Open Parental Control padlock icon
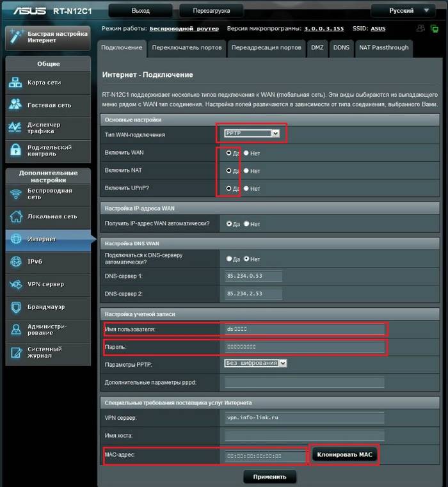The image size is (448, 487). tap(16, 150)
